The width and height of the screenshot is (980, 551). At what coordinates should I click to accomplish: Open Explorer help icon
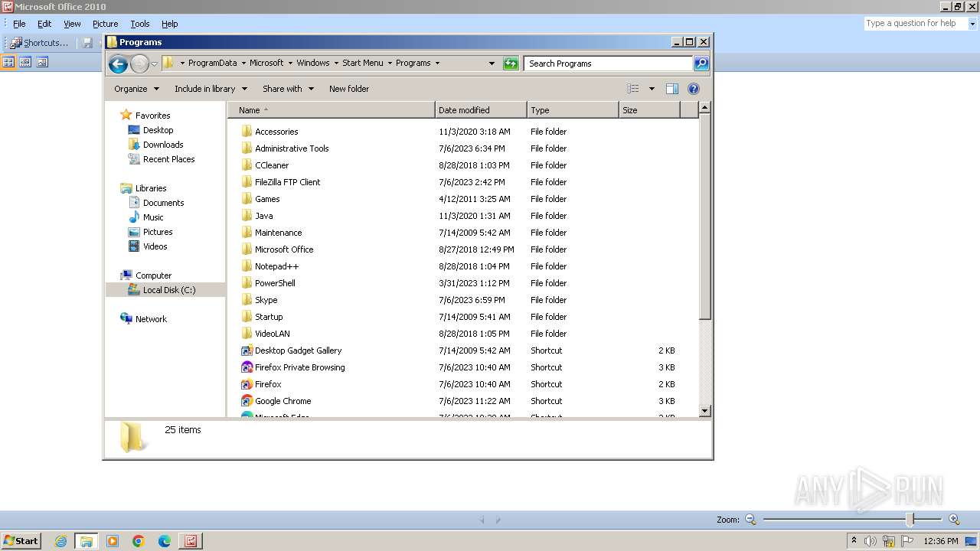click(x=694, y=89)
